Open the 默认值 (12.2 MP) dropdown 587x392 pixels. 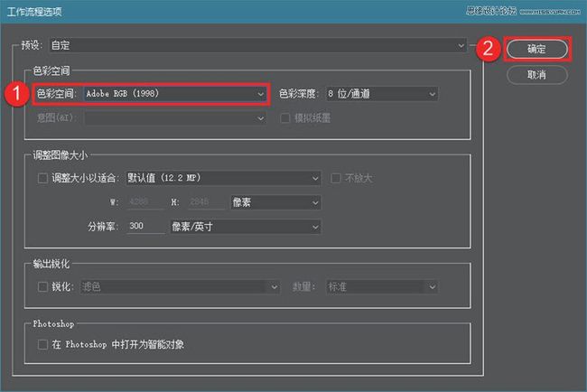point(223,178)
